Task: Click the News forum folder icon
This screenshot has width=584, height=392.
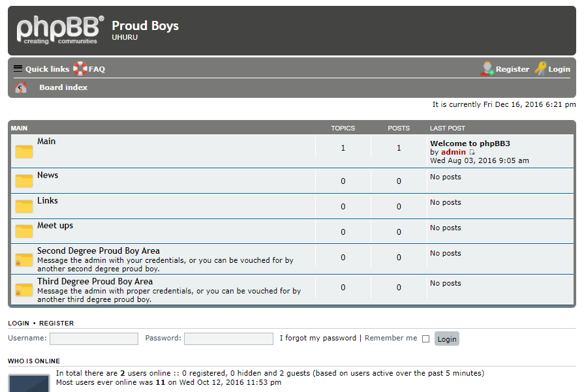Action: pos(24,181)
